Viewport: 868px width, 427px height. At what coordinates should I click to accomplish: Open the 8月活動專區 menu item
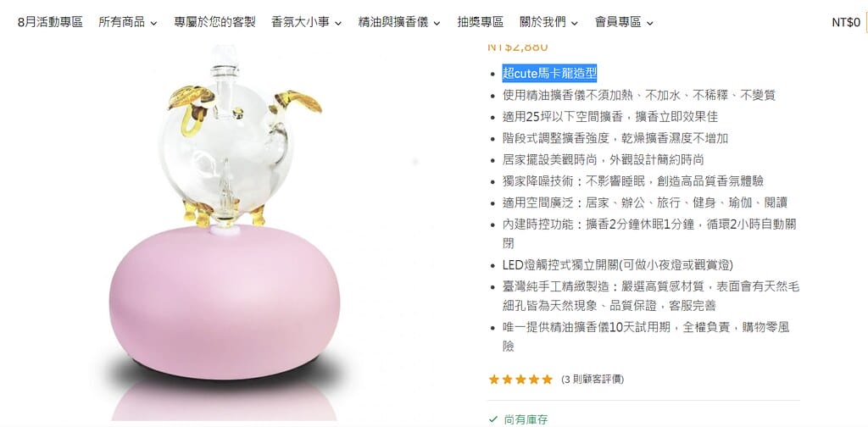[50, 22]
